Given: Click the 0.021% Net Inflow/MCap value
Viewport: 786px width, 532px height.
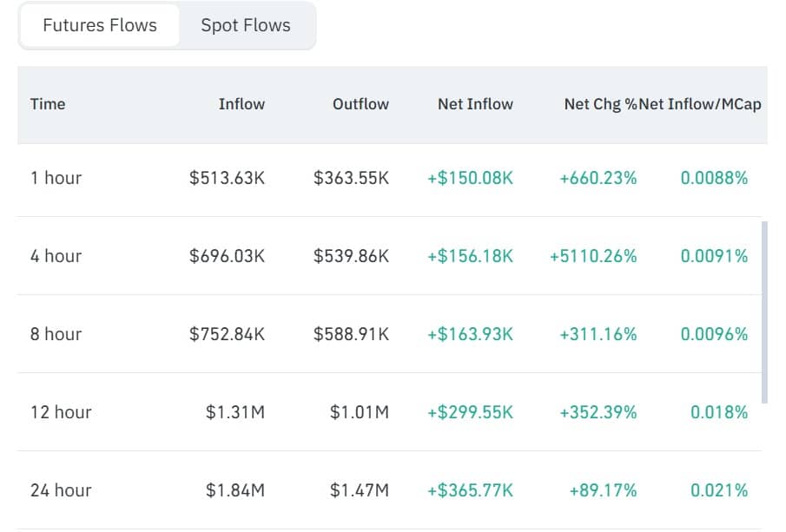Looking at the screenshot, I should [x=719, y=490].
